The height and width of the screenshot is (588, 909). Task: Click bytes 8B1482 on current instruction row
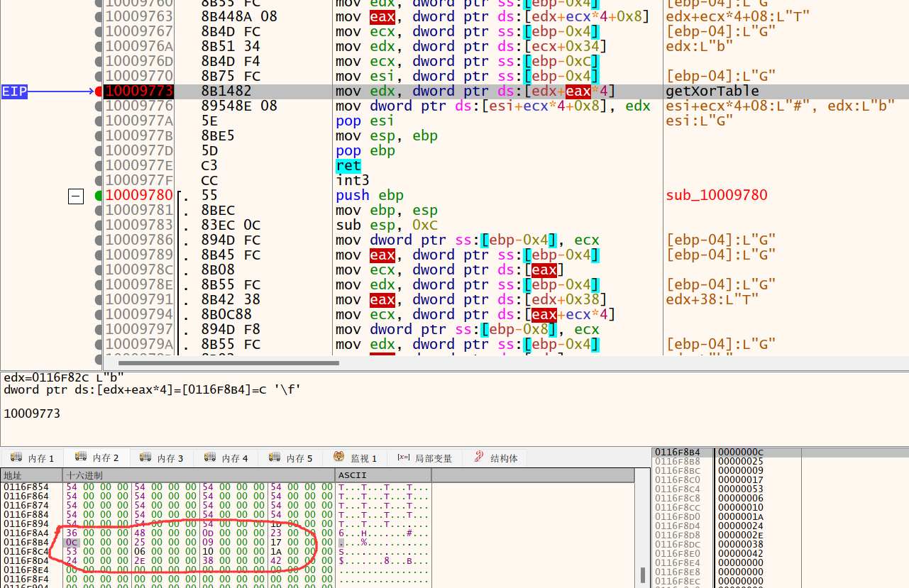(x=226, y=91)
